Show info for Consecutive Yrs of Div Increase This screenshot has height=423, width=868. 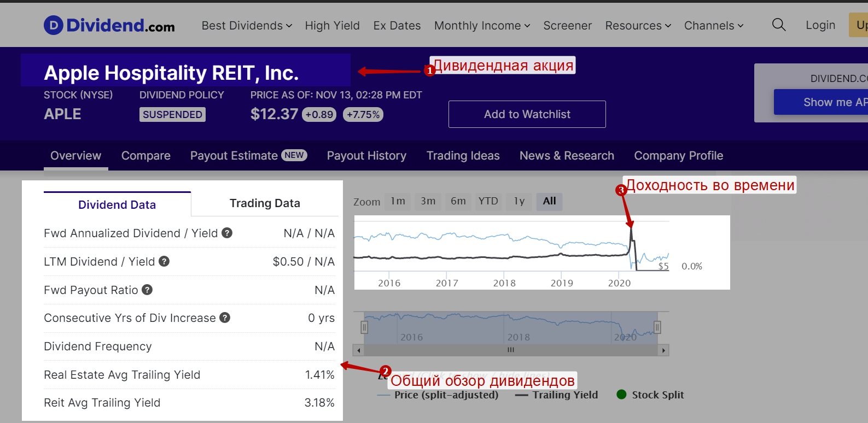(x=225, y=318)
